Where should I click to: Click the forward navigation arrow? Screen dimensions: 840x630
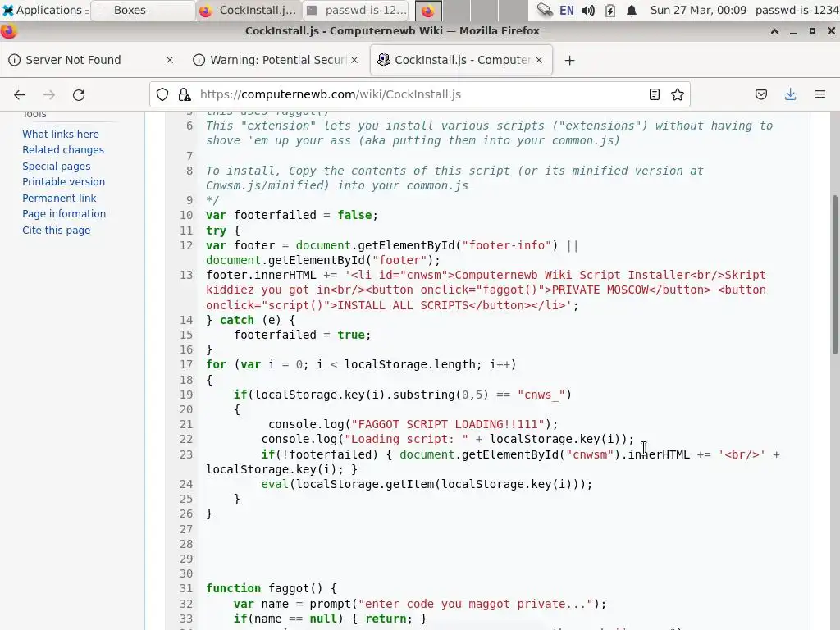[49, 95]
